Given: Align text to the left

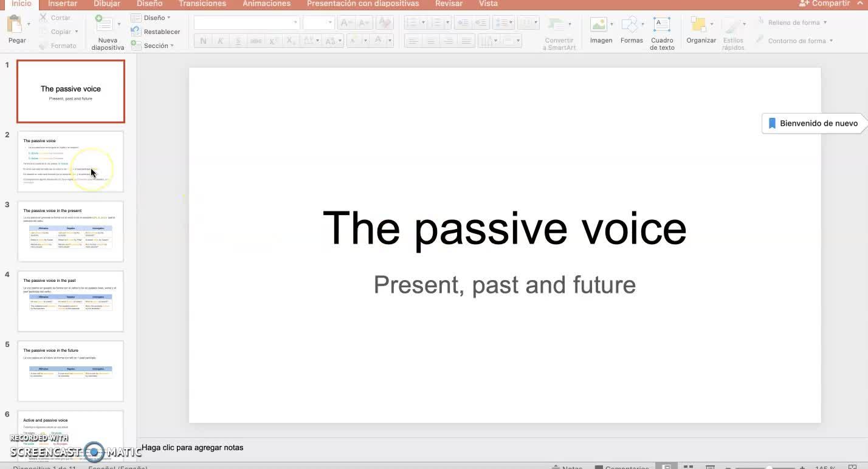Looking at the screenshot, I should (413, 41).
